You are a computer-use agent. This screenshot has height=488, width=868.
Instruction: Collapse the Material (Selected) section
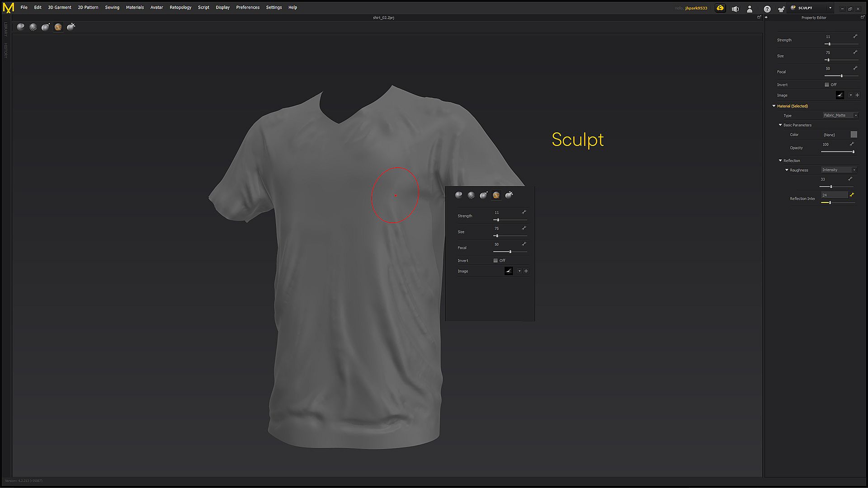pyautogui.click(x=774, y=106)
